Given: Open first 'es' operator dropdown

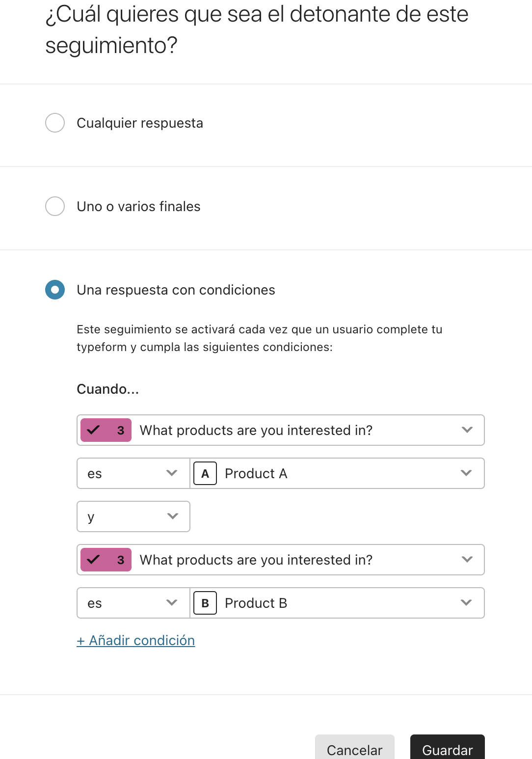Looking at the screenshot, I should point(133,473).
